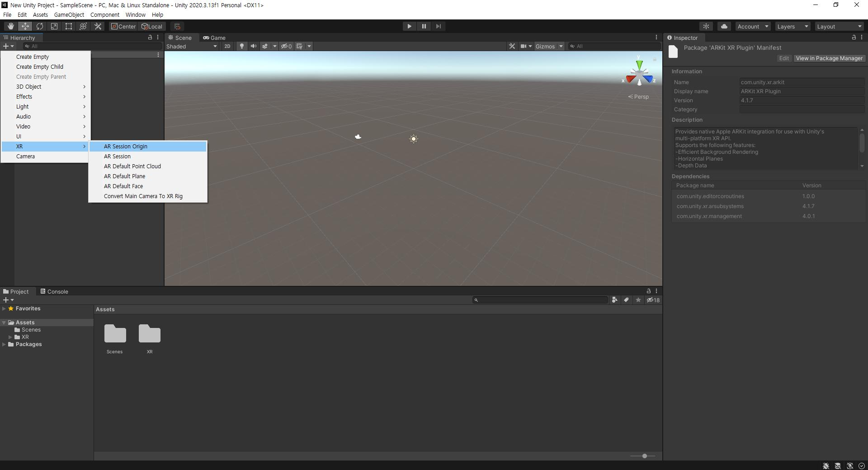Viewport: 868px width, 470px height.
Task: Toggle Gizmos in scene view
Action: (x=545, y=46)
